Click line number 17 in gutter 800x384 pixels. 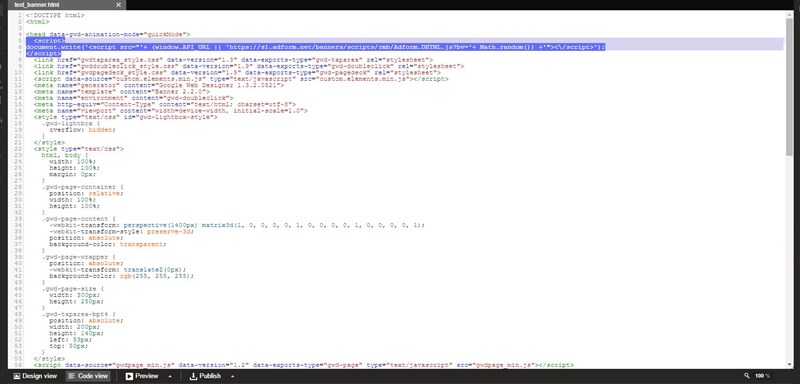(x=18, y=117)
